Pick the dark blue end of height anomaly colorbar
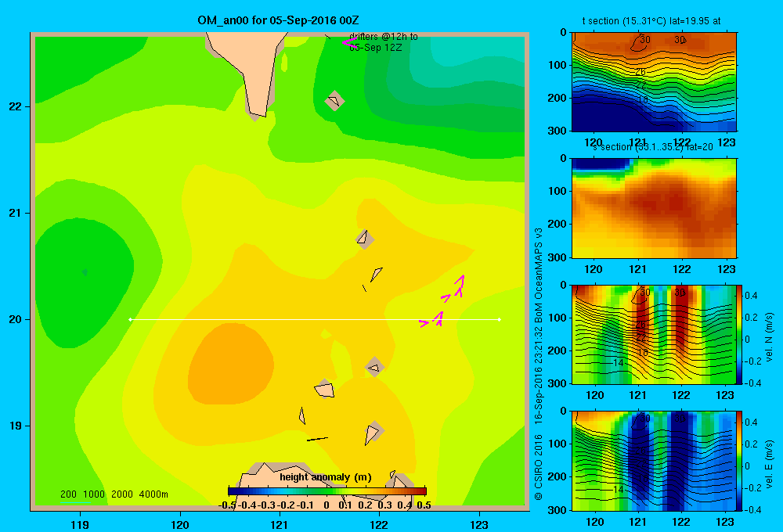 point(233,491)
